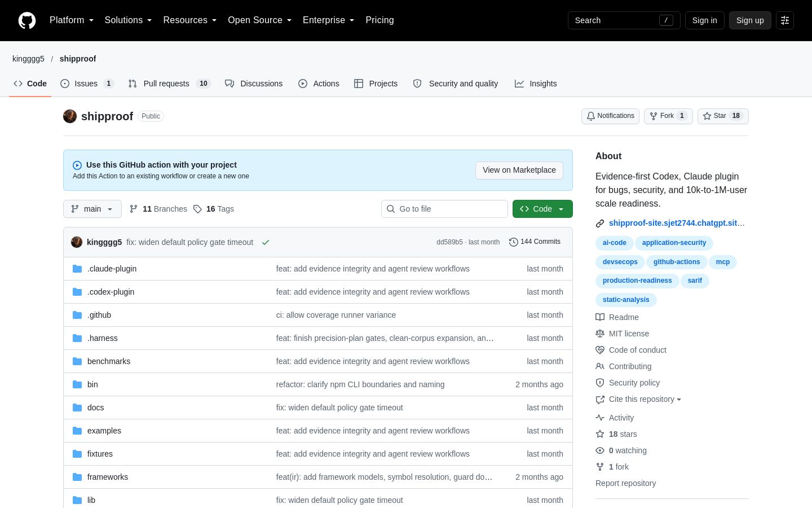The width and height of the screenshot is (812, 508).
Task: Expand the Enterprise dropdown
Action: click(x=328, y=20)
